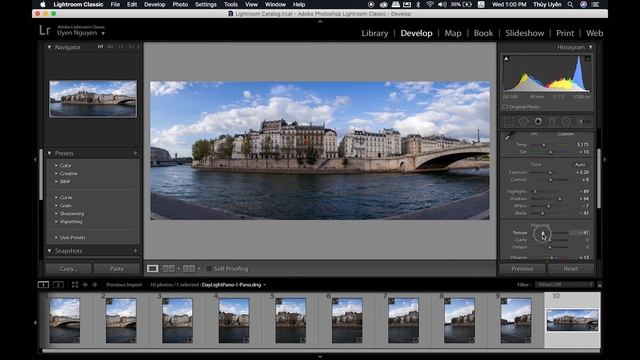640x360 pixels.
Task: Open Spotlight search in menu bar
Action: coord(570,4)
